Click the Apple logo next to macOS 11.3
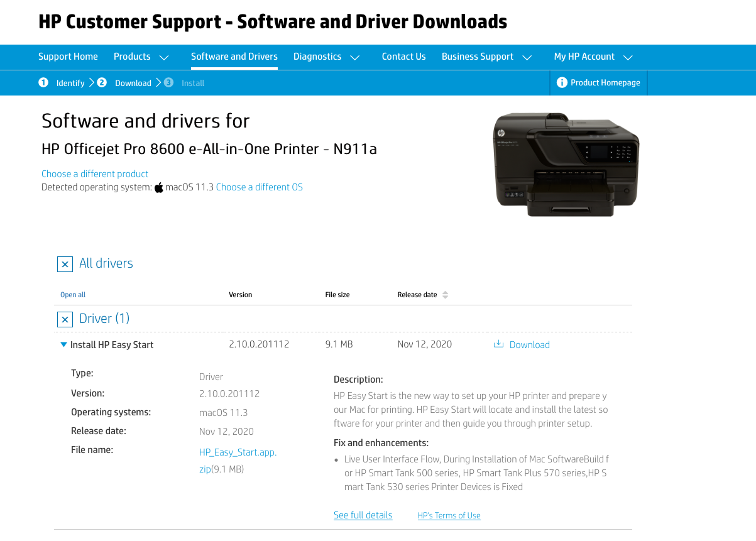The width and height of the screenshot is (756, 541). (159, 187)
